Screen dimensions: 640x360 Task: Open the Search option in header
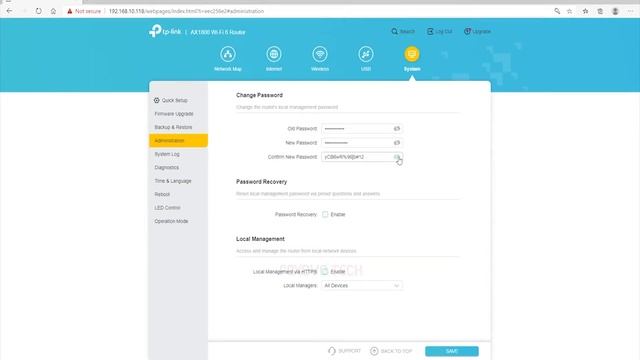pyautogui.click(x=403, y=31)
